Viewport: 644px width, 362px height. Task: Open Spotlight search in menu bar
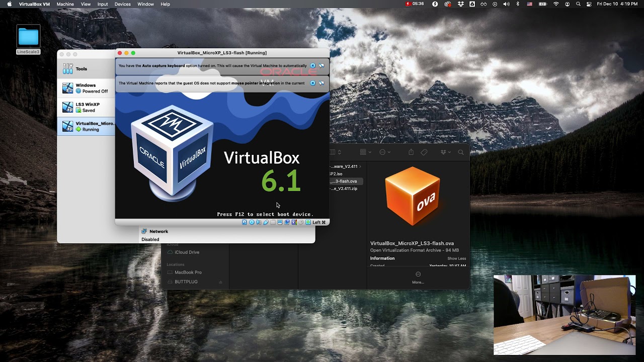click(x=578, y=4)
